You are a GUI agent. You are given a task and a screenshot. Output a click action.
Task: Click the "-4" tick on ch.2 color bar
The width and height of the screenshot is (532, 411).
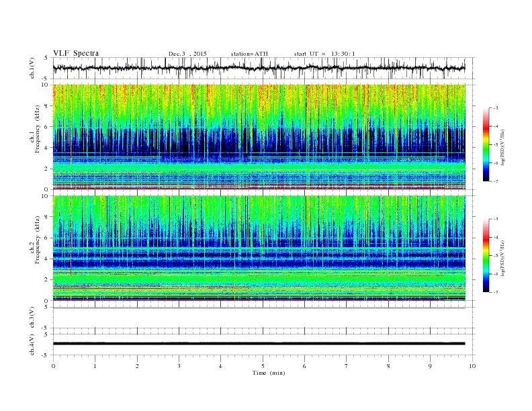(496, 237)
